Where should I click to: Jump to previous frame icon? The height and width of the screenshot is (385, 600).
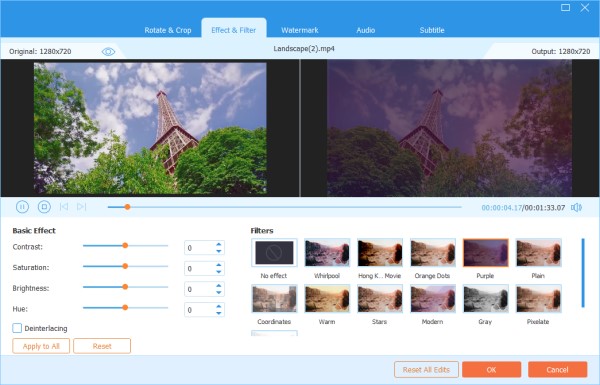click(x=64, y=207)
